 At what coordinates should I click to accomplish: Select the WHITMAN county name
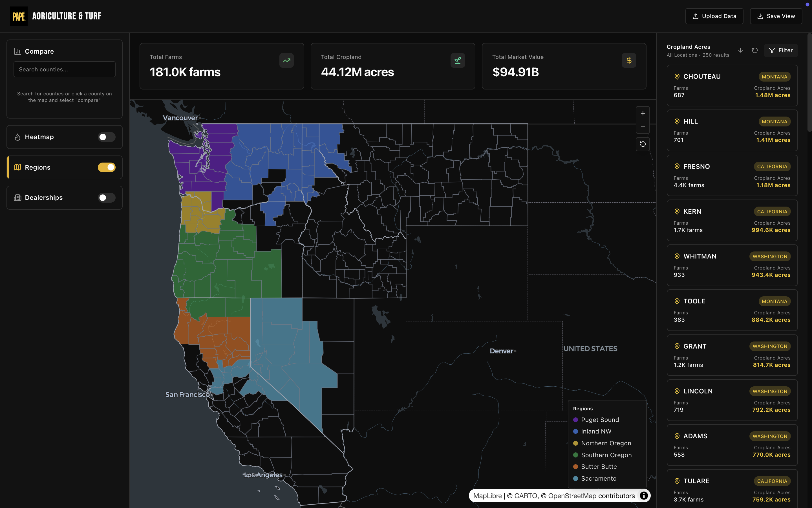[700, 256]
